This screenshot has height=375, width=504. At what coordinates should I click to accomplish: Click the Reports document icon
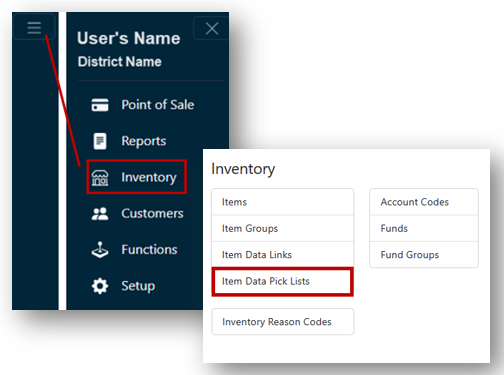[100, 141]
